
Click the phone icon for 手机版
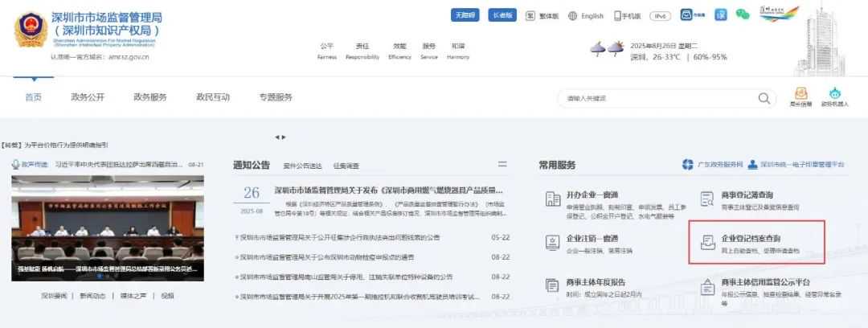pyautogui.click(x=617, y=16)
